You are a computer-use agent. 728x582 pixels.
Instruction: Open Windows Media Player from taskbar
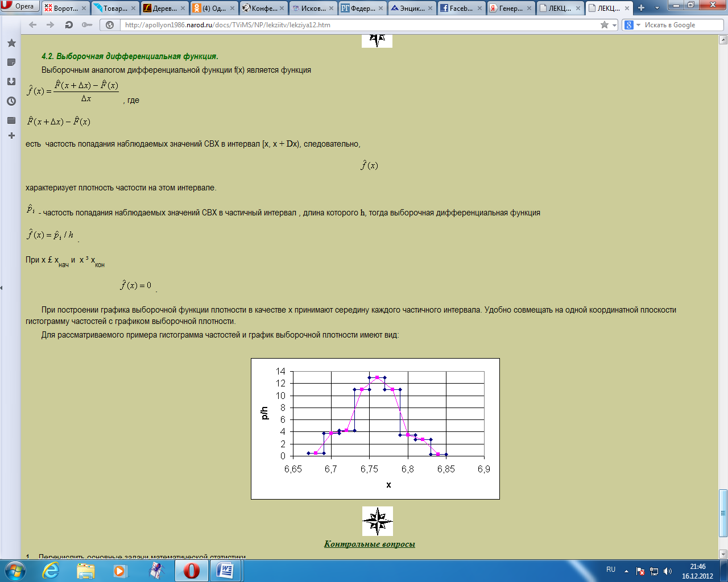tap(120, 570)
